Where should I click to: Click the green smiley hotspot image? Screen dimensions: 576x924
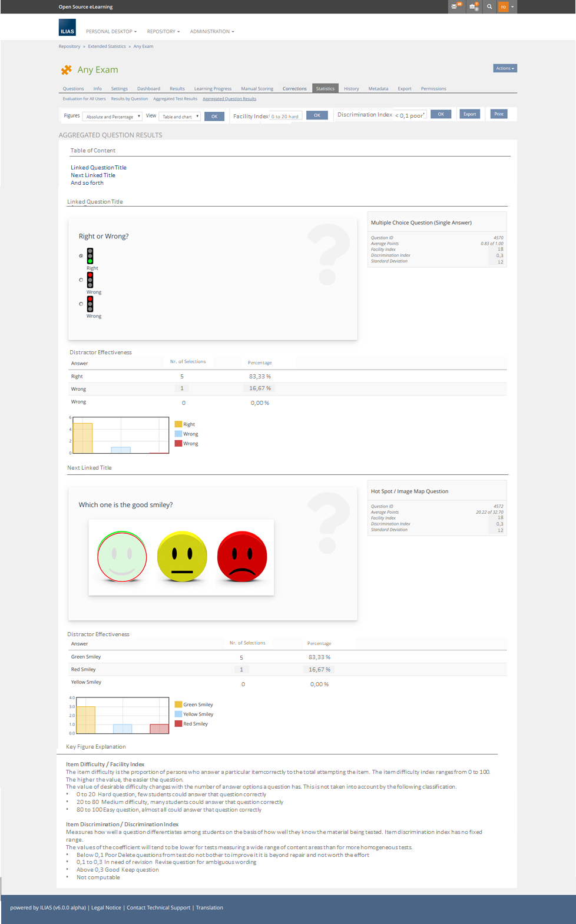click(x=122, y=556)
